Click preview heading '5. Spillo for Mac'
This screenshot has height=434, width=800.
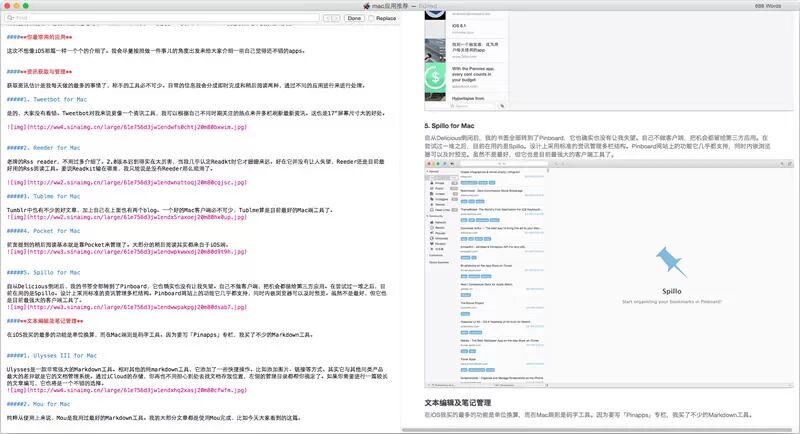click(449, 125)
